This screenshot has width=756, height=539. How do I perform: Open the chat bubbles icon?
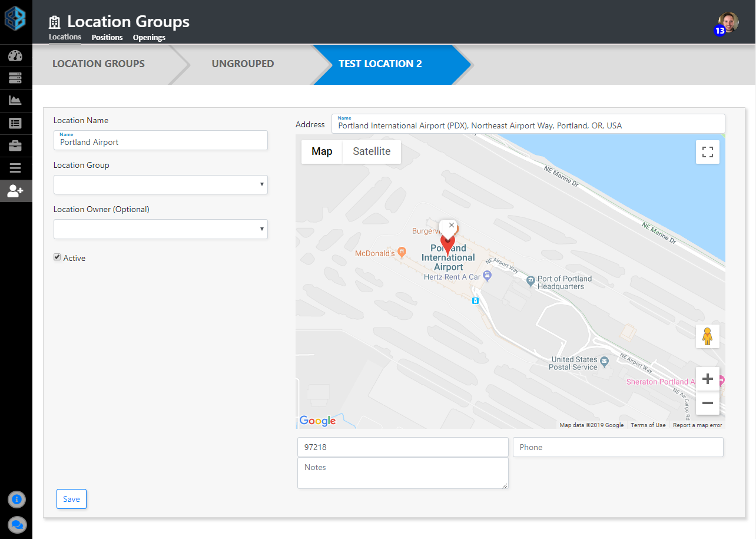[16, 524]
